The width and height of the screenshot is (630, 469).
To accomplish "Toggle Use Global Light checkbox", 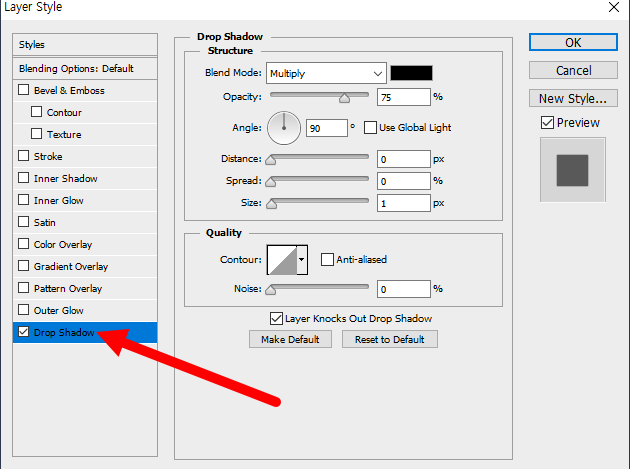I will tap(370, 127).
